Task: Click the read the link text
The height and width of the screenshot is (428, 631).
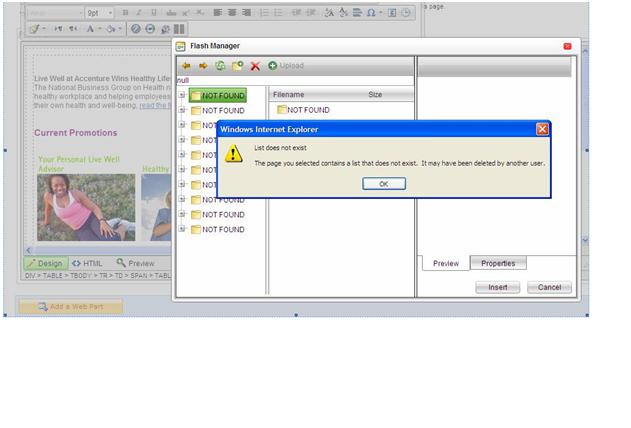Action: click(153, 105)
